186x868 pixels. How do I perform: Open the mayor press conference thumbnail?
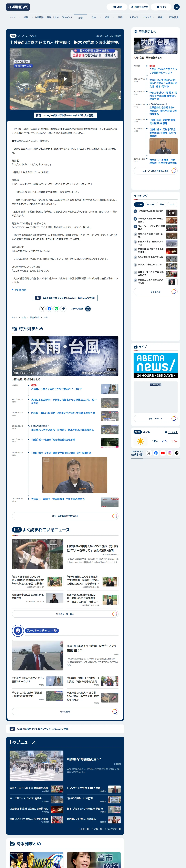click(x=75, y=475)
